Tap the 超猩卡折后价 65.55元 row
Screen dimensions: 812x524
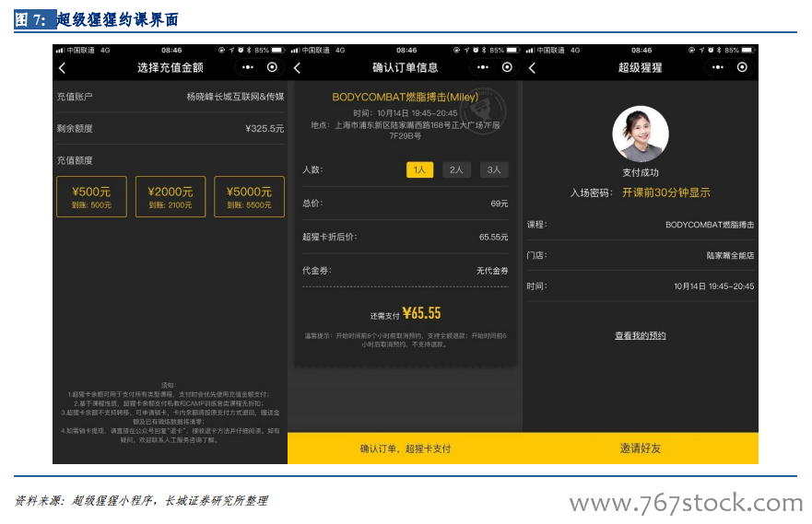[x=406, y=237]
